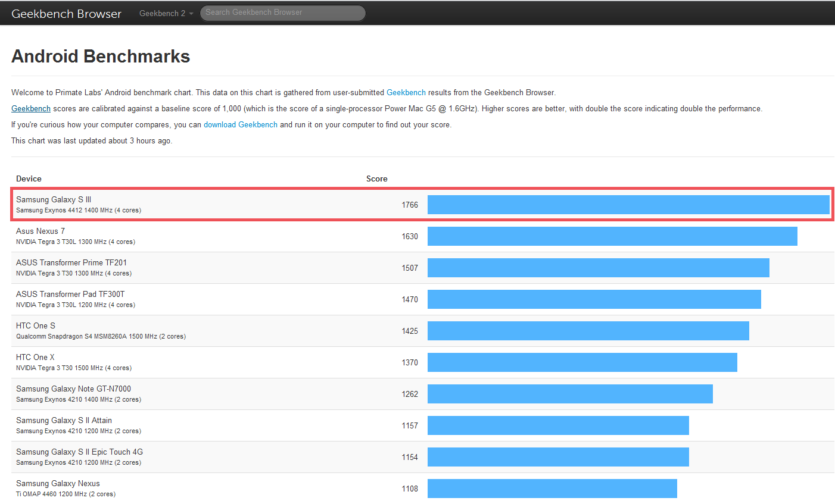The height and width of the screenshot is (504, 835).
Task: Click the Device column header
Action: tap(29, 179)
